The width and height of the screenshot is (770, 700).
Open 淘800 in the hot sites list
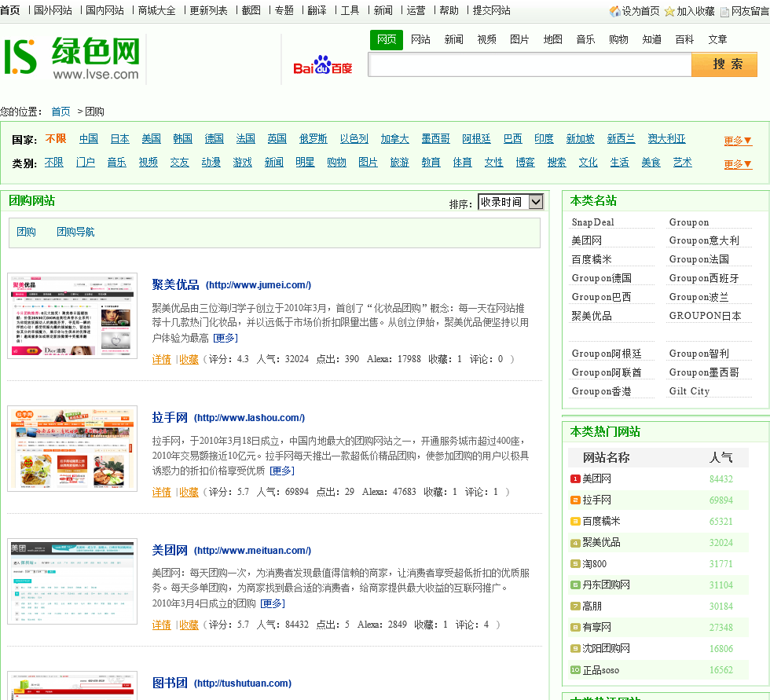point(594,564)
